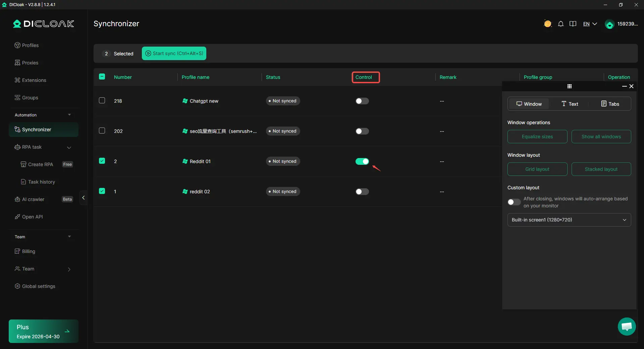Click the grid drag handle on floating panel
This screenshot has width=644, height=349.
[569, 86]
